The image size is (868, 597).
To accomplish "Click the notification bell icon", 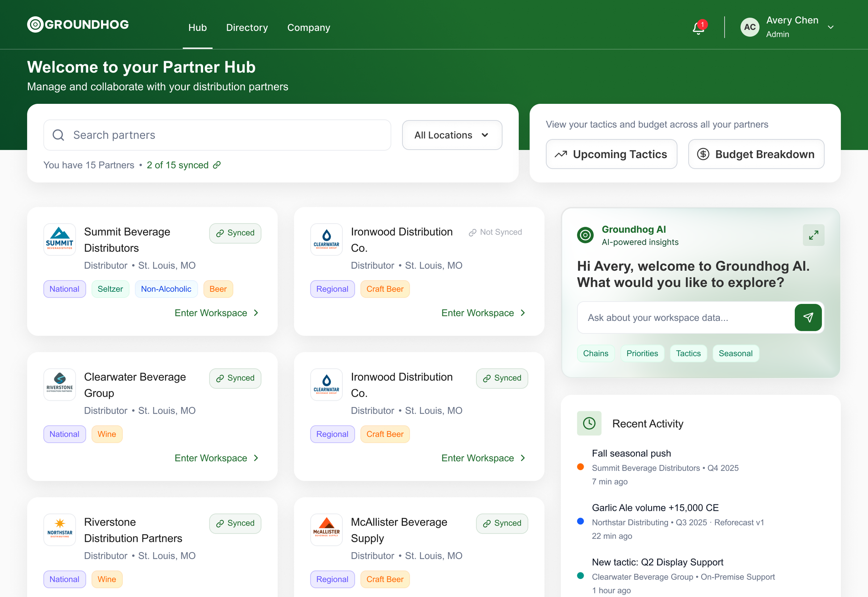I will click(x=698, y=28).
